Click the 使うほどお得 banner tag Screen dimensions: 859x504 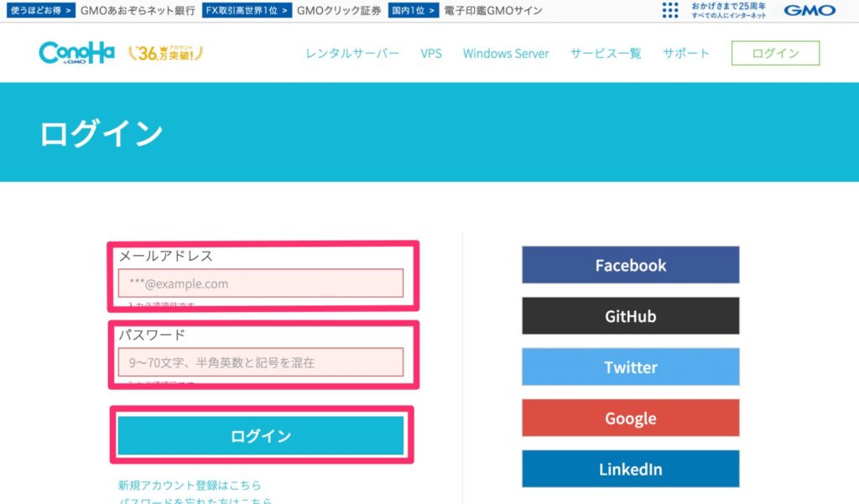(x=41, y=10)
